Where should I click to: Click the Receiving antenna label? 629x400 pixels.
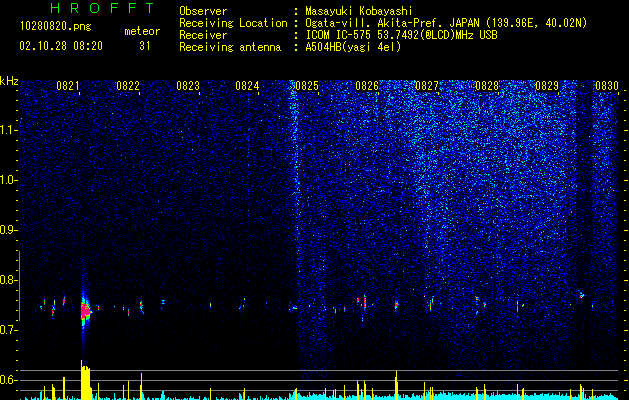[230, 47]
